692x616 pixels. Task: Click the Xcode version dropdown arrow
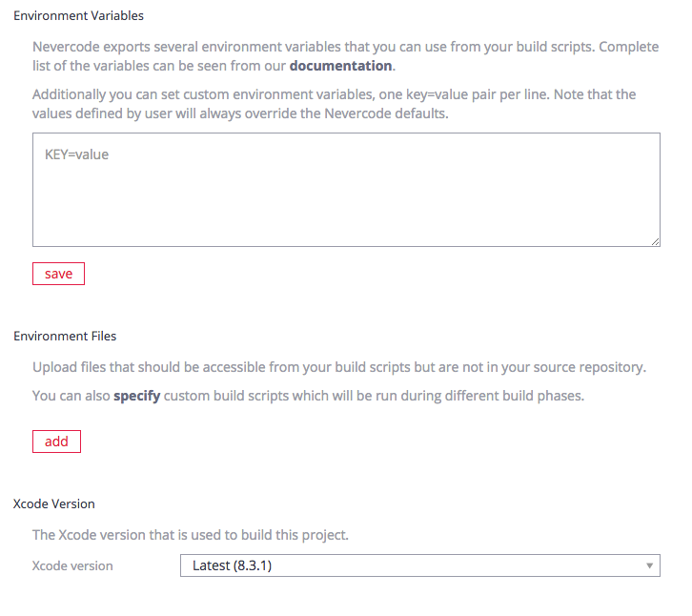[650, 565]
